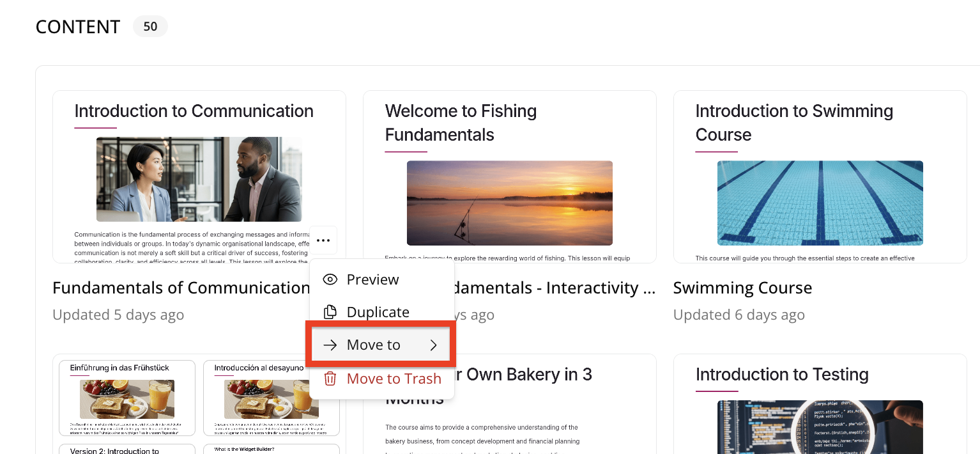The image size is (980, 454).
Task: Click the swimming pool lanes image
Action: click(820, 203)
